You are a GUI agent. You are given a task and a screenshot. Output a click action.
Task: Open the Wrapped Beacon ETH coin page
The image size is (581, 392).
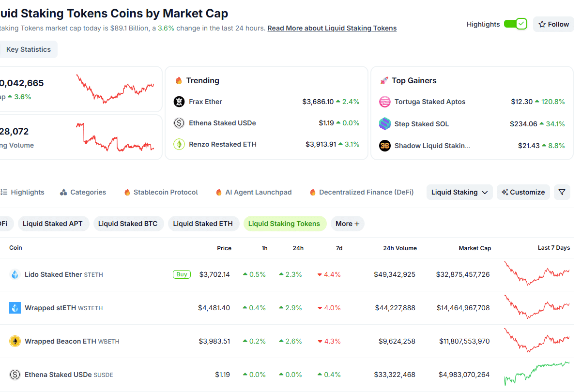coord(72,341)
